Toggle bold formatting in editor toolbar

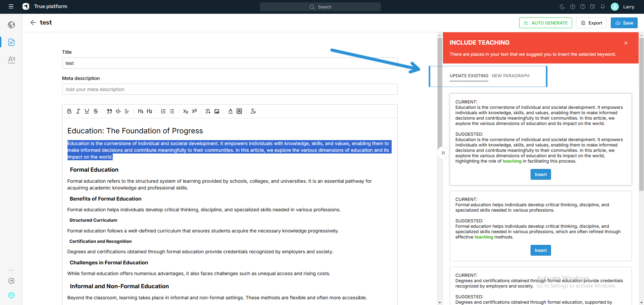pos(69,111)
